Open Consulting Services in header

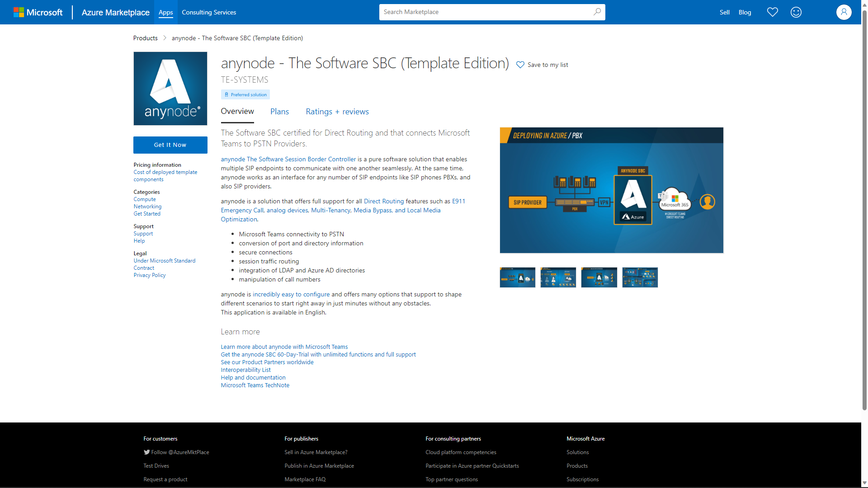[209, 12]
